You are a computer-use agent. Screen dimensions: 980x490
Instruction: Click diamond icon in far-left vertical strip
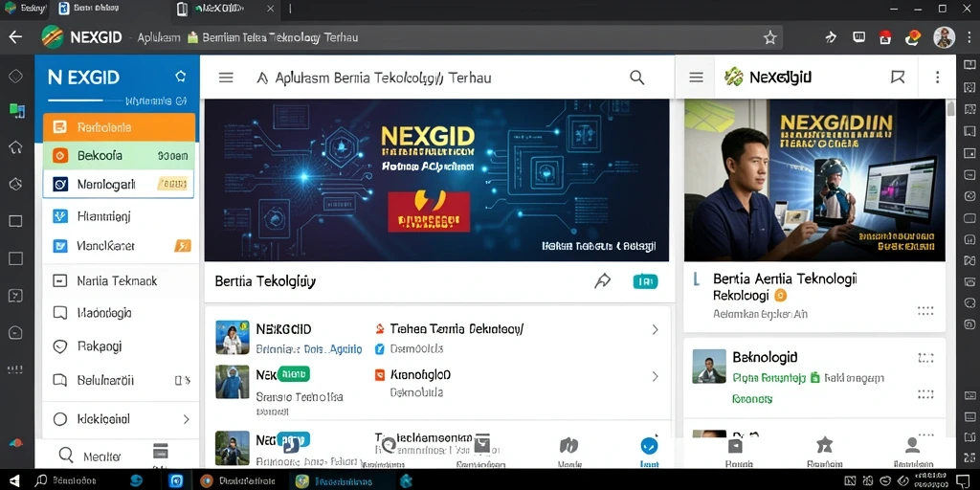click(15, 77)
